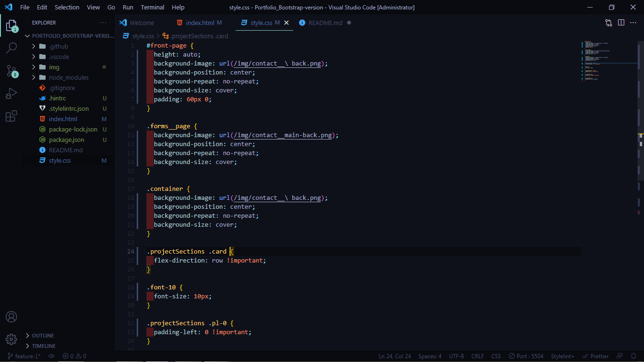This screenshot has width=644, height=362.
Task: Change language mode CSS in status bar
Action: (496, 356)
